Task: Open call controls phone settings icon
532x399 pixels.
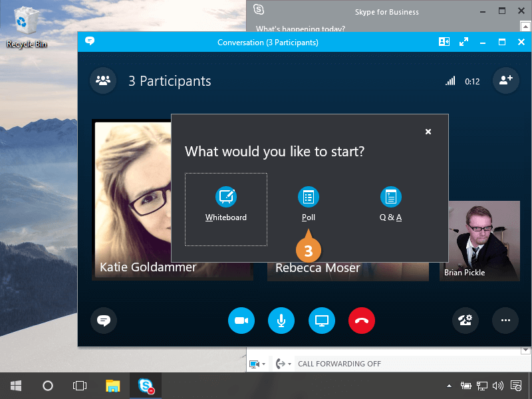Action: point(465,321)
